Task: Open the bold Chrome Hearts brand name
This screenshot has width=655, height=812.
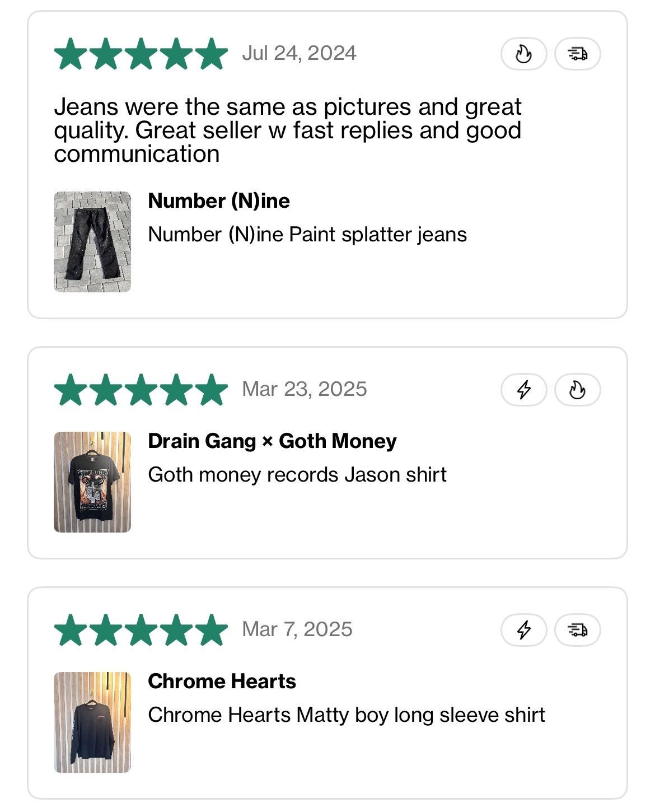Action: 222,682
